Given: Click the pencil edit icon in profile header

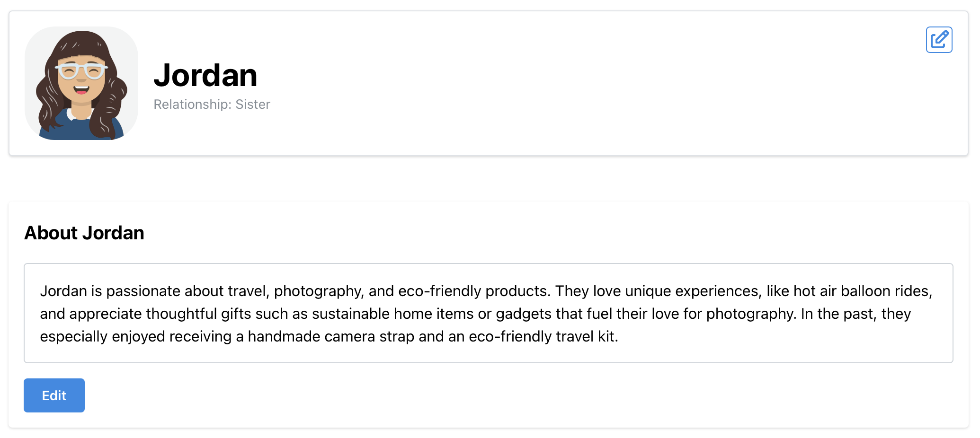Looking at the screenshot, I should pyautogui.click(x=939, y=40).
